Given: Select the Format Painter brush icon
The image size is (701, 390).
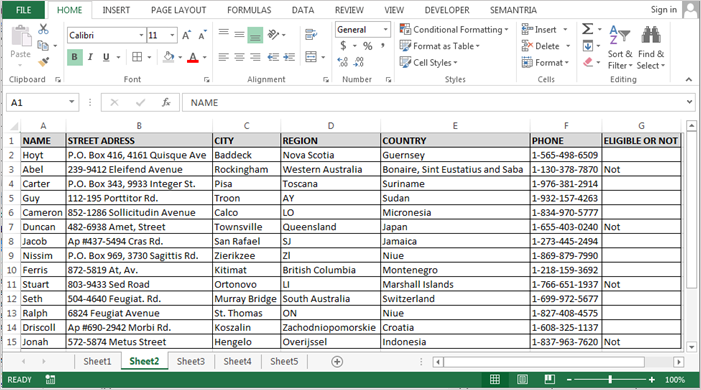Looking at the screenshot, I should click(43, 62).
